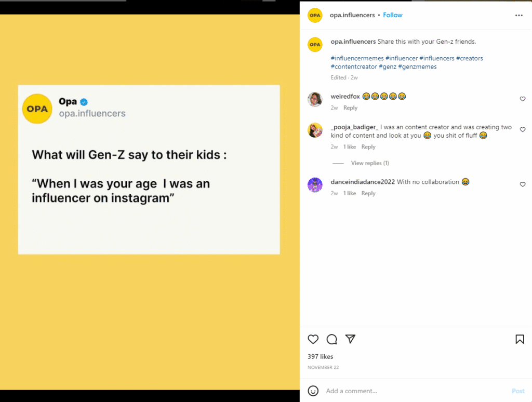Reply to danceindiadance2022's comment
This screenshot has width=532, height=402.
368,193
